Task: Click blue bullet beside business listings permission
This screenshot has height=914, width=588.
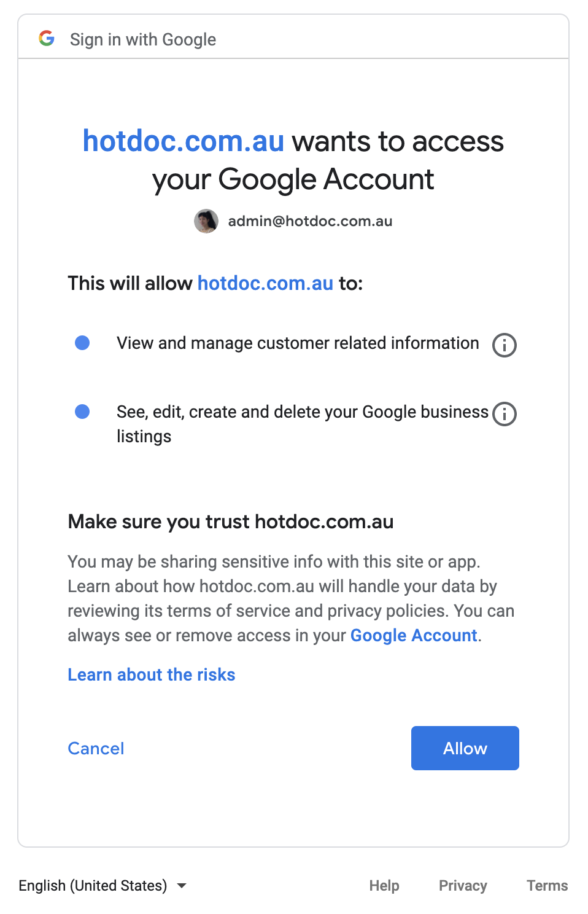Action: [82, 412]
